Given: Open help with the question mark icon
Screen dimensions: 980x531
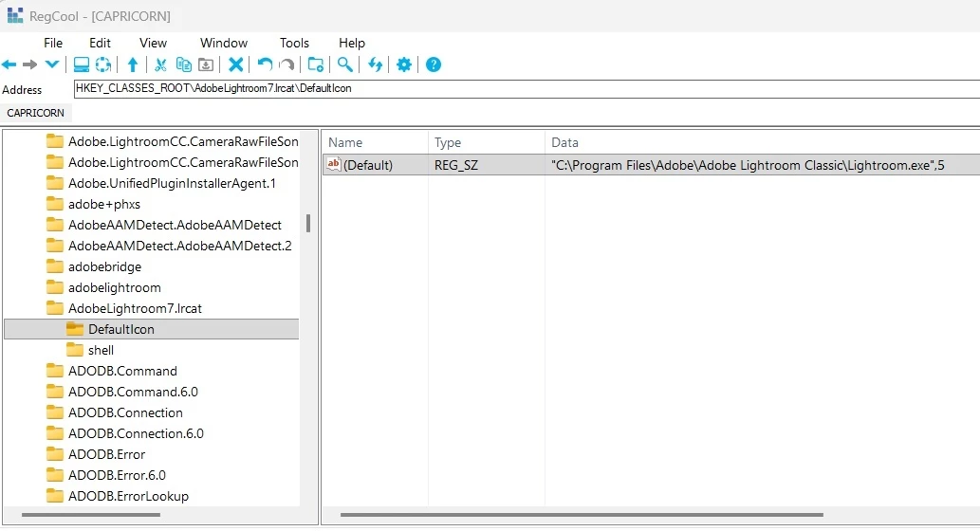Looking at the screenshot, I should pos(434,64).
